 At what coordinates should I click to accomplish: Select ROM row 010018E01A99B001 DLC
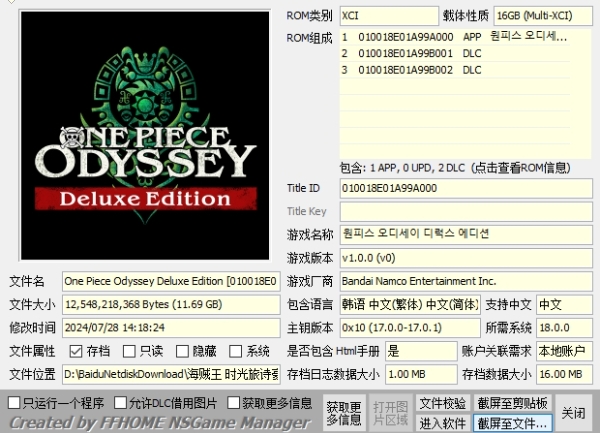tap(455, 53)
